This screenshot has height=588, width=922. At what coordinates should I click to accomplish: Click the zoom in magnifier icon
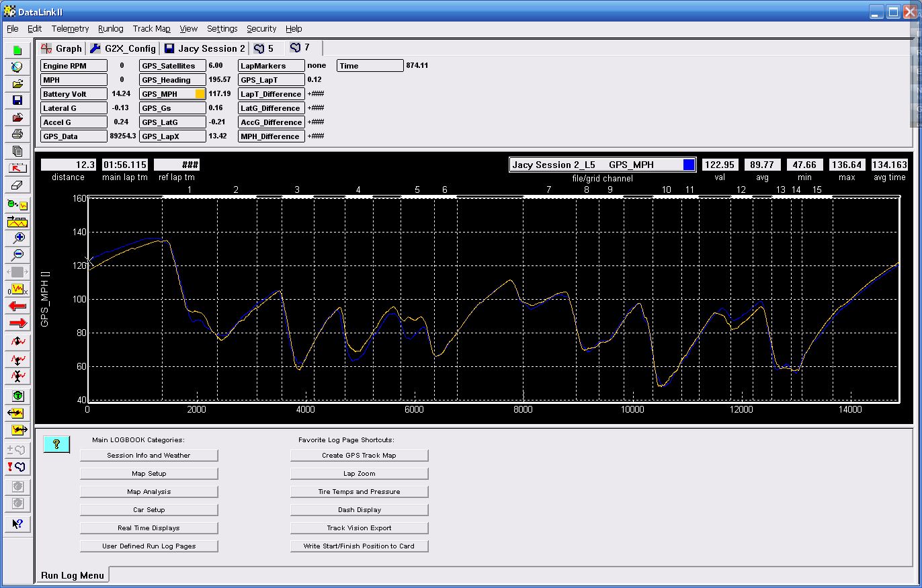(17, 238)
